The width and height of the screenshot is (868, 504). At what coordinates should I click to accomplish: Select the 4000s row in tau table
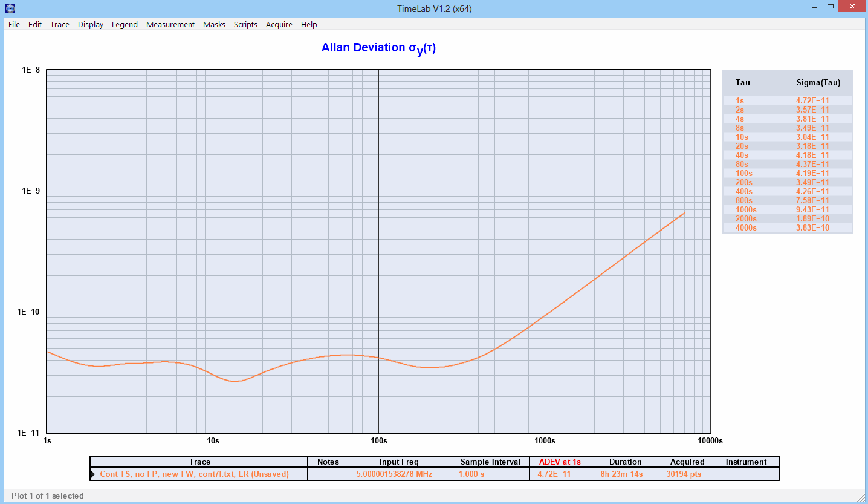pos(788,227)
